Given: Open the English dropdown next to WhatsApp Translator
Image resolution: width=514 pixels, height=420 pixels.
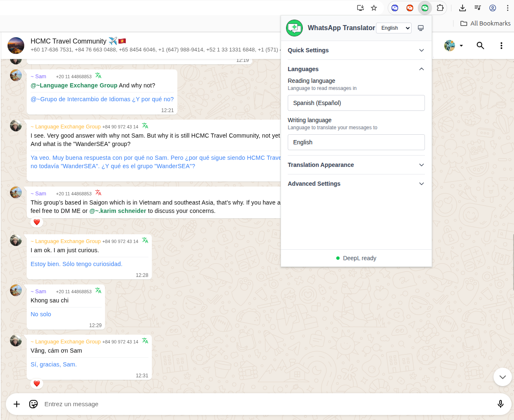Looking at the screenshot, I should [x=394, y=28].
